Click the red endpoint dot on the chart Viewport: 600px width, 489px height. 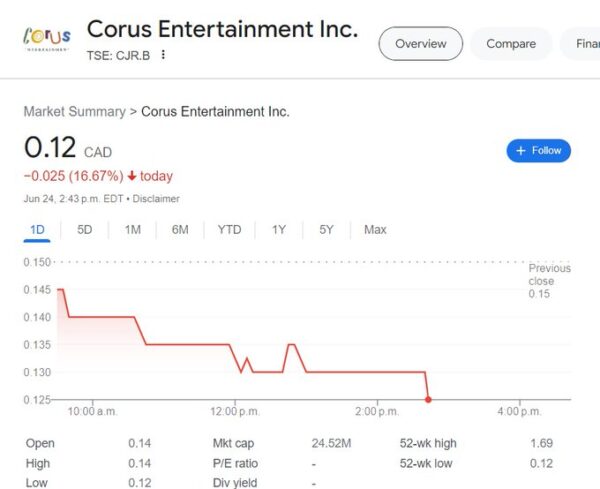click(428, 399)
